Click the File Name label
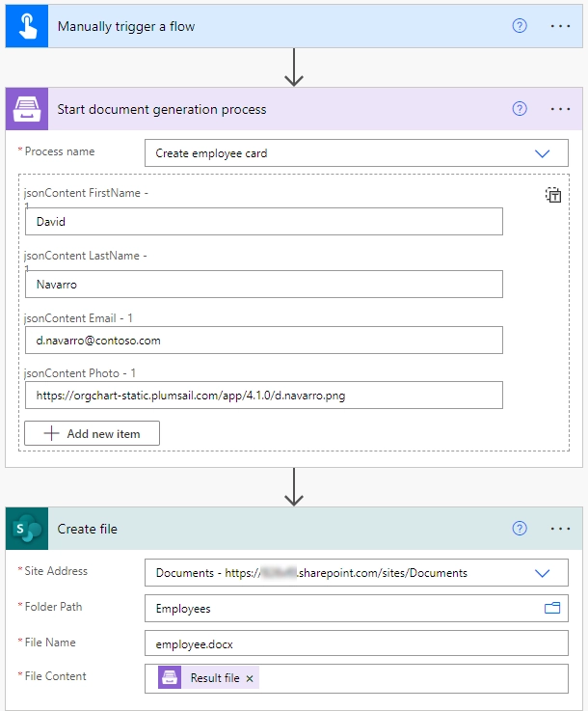588x711 pixels. 50,643
